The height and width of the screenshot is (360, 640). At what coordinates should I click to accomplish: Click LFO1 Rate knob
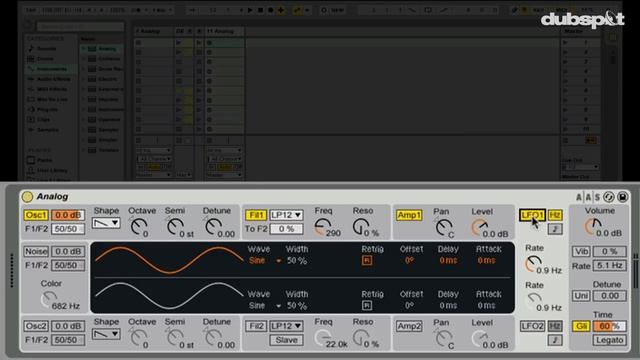coord(533,264)
